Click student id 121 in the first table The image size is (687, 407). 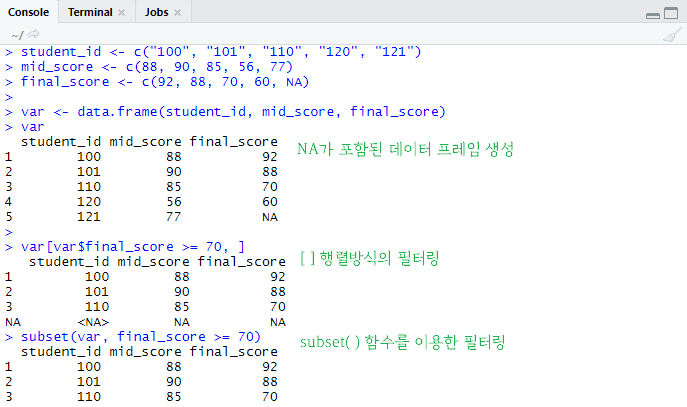pyautogui.click(x=89, y=217)
